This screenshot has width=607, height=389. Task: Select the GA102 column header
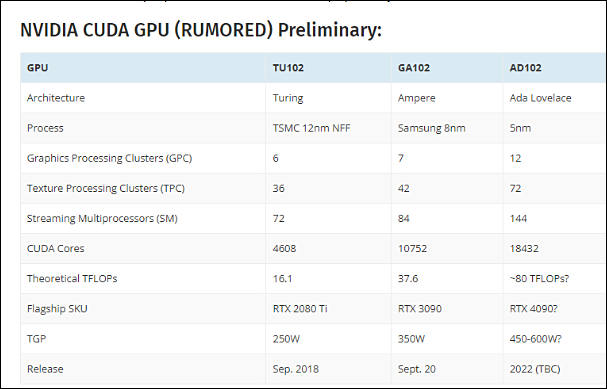point(414,68)
